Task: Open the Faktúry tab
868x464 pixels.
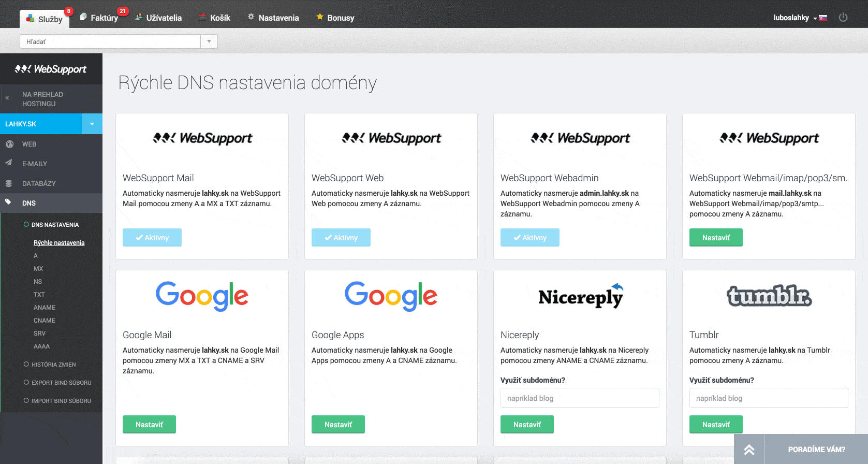Action: tap(99, 18)
